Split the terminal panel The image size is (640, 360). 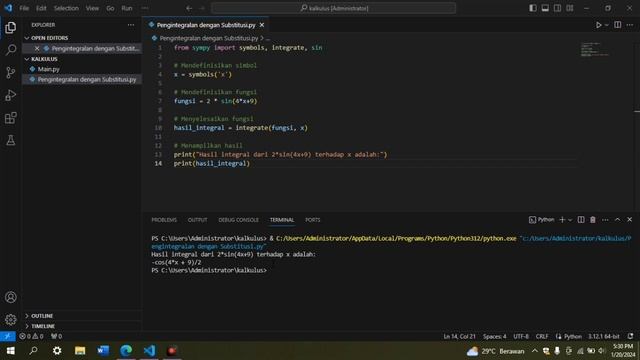581,220
